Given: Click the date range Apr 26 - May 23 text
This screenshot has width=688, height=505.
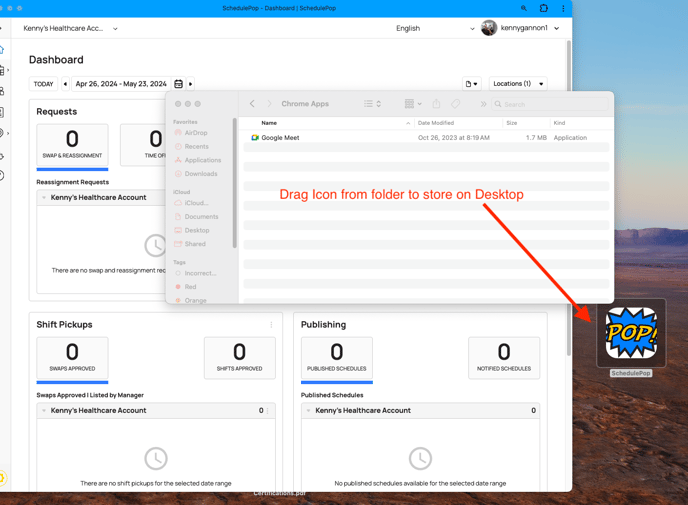Looking at the screenshot, I should pos(121,84).
